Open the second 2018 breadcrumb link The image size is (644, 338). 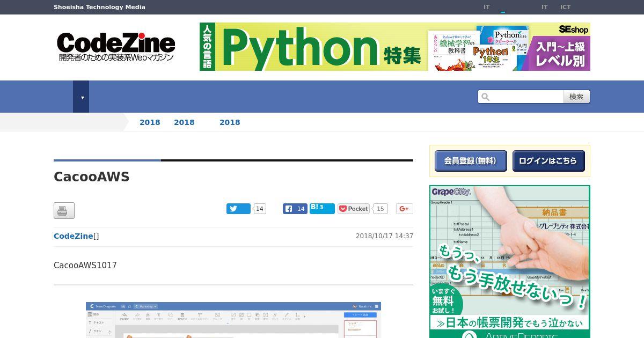click(184, 122)
